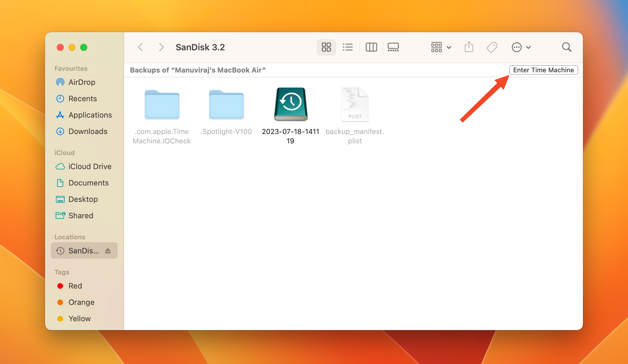Open Documents in the sidebar
The image size is (628, 364).
coord(84,183)
